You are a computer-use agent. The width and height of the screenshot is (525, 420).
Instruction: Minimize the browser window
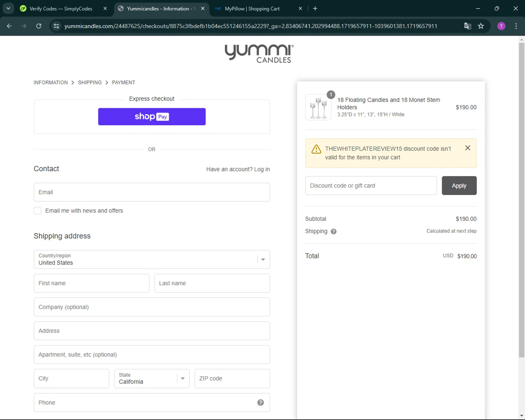coord(478,8)
